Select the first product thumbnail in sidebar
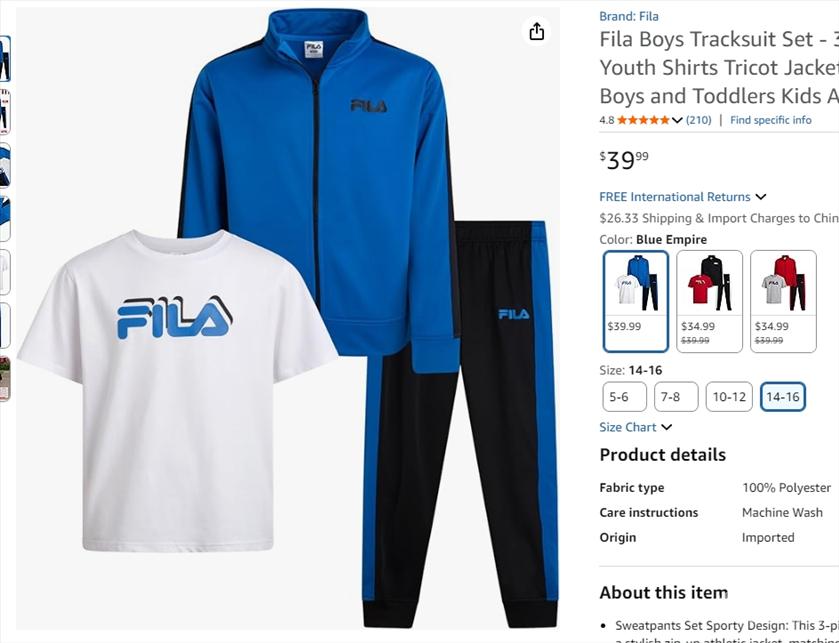This screenshot has height=643, width=839. point(5,58)
